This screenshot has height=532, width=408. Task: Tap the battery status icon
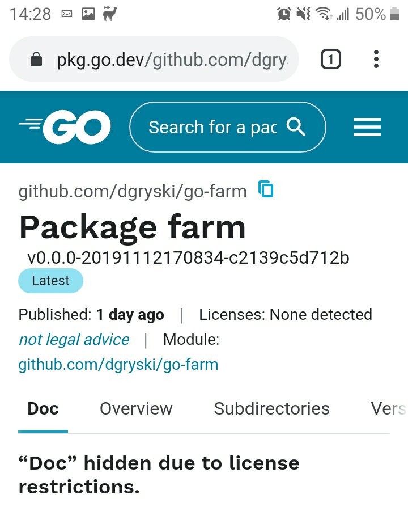point(395,14)
